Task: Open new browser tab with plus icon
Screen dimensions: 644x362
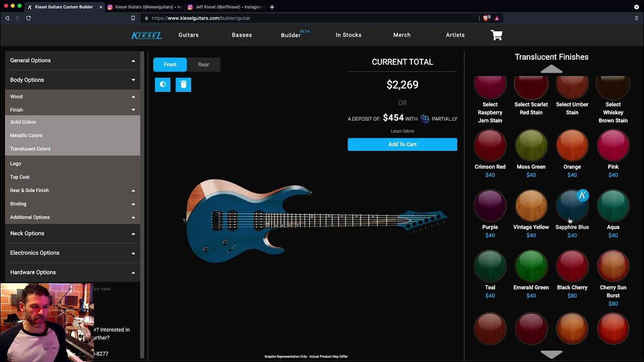Action: (x=272, y=7)
